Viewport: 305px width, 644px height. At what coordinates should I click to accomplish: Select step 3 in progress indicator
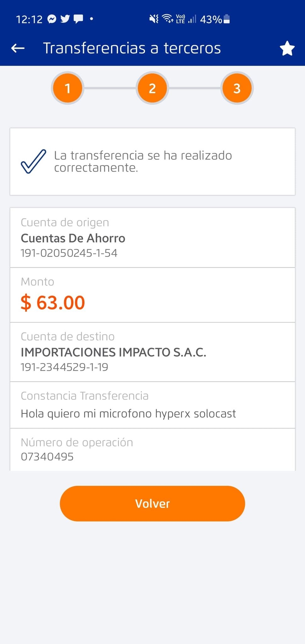coord(237,88)
